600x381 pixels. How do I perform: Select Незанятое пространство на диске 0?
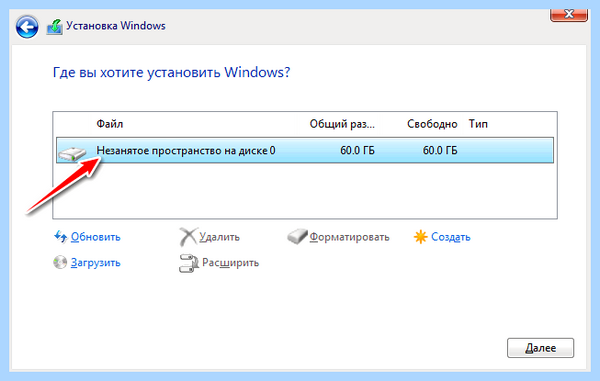click(x=305, y=150)
